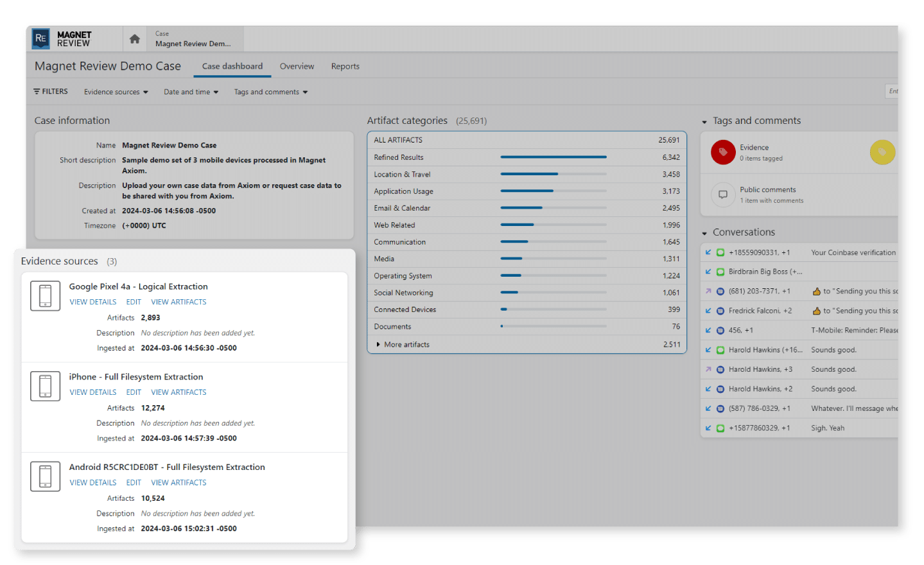Open the Reports tab
Viewport: 924px width, 565px height.
coord(345,65)
